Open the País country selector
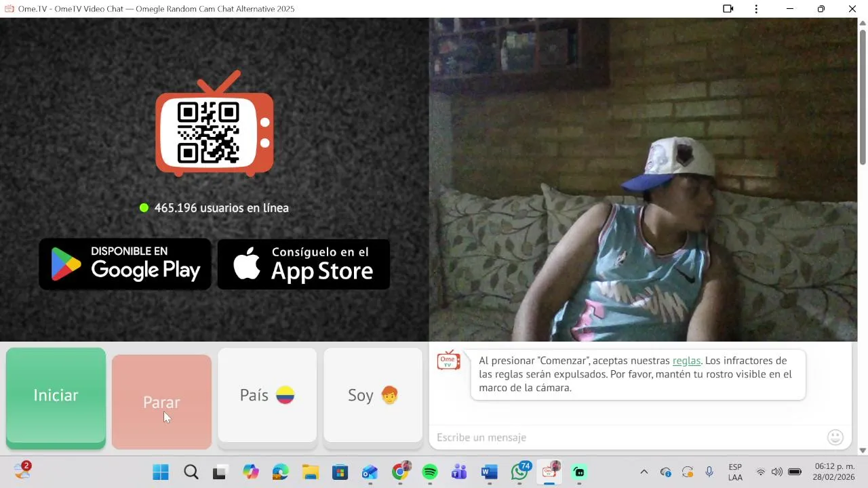This screenshot has width=868, height=488. [x=267, y=395]
